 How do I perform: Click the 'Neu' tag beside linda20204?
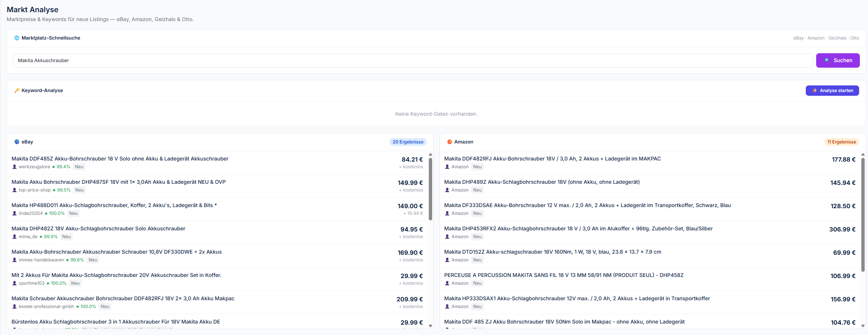tap(74, 213)
